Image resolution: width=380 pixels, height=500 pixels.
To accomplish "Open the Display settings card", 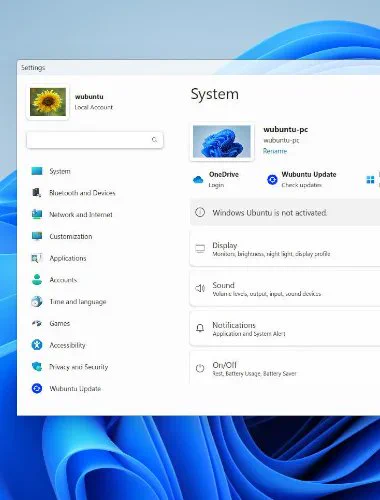I will coord(285,249).
